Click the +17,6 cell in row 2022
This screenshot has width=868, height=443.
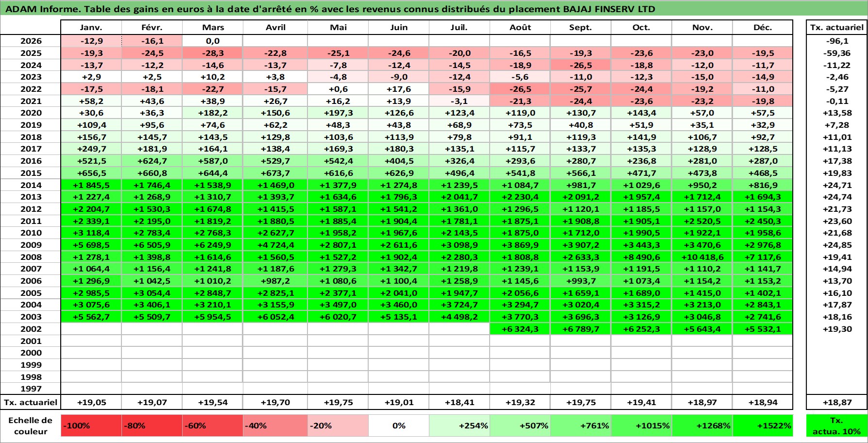[399, 89]
